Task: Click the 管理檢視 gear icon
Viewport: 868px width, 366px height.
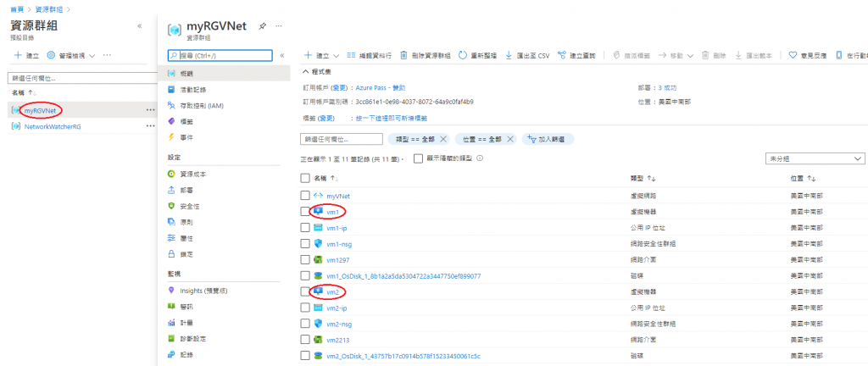Action: point(51,55)
